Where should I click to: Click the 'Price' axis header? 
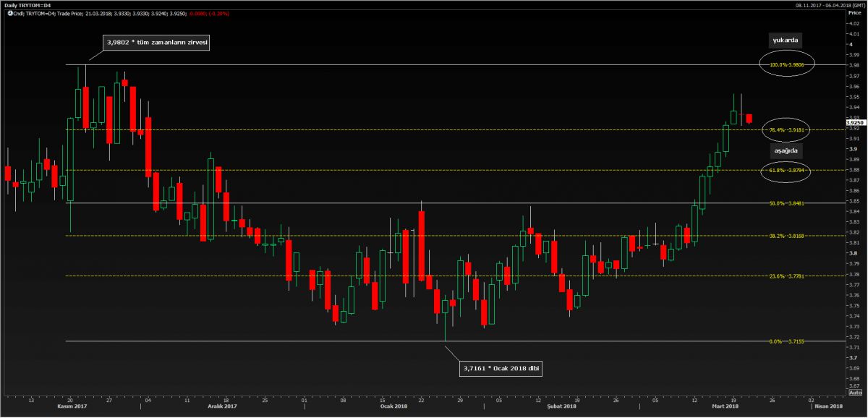(x=854, y=14)
